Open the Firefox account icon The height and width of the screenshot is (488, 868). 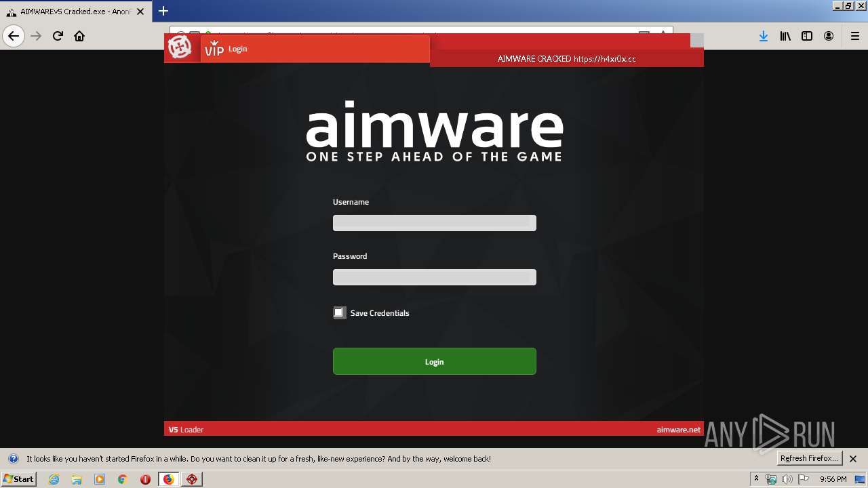tap(829, 36)
